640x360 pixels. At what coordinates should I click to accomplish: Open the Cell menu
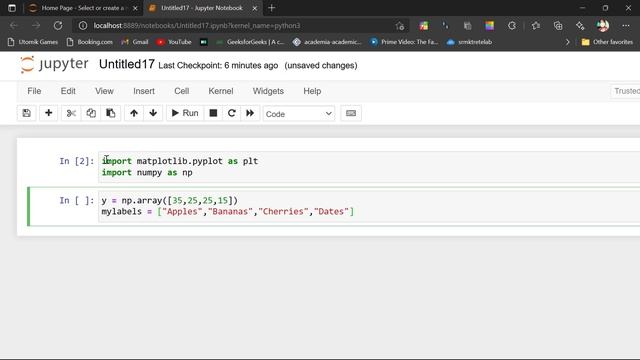pyautogui.click(x=182, y=91)
